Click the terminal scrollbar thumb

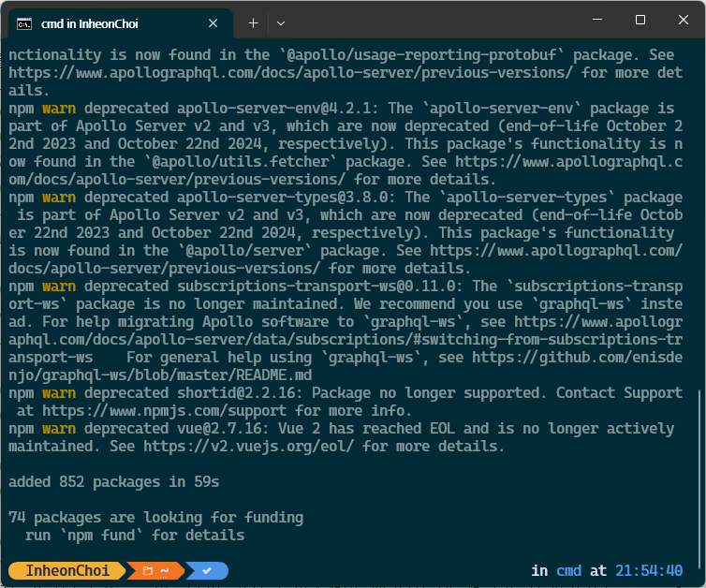pyautogui.click(x=699, y=479)
